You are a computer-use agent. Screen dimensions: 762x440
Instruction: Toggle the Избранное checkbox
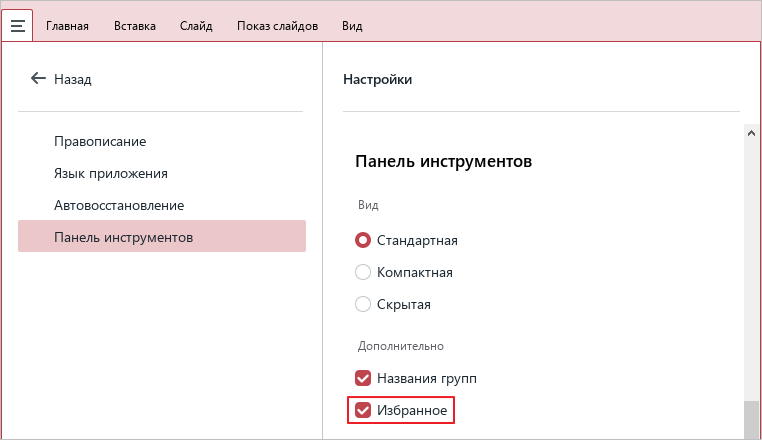363,410
